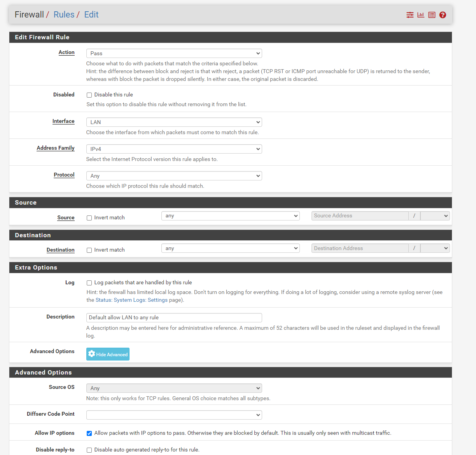This screenshot has height=455, width=476.
Task: Go to Rules in the breadcrumb
Action: click(64, 15)
